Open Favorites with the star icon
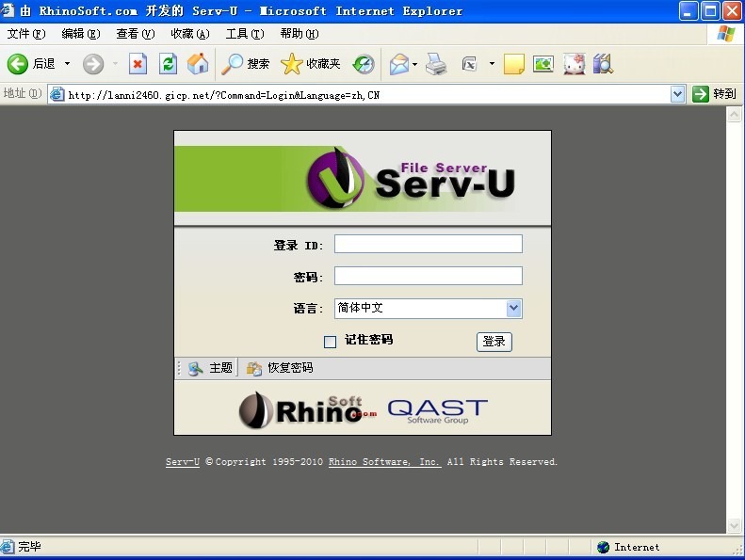The image size is (745, 560). pos(291,64)
